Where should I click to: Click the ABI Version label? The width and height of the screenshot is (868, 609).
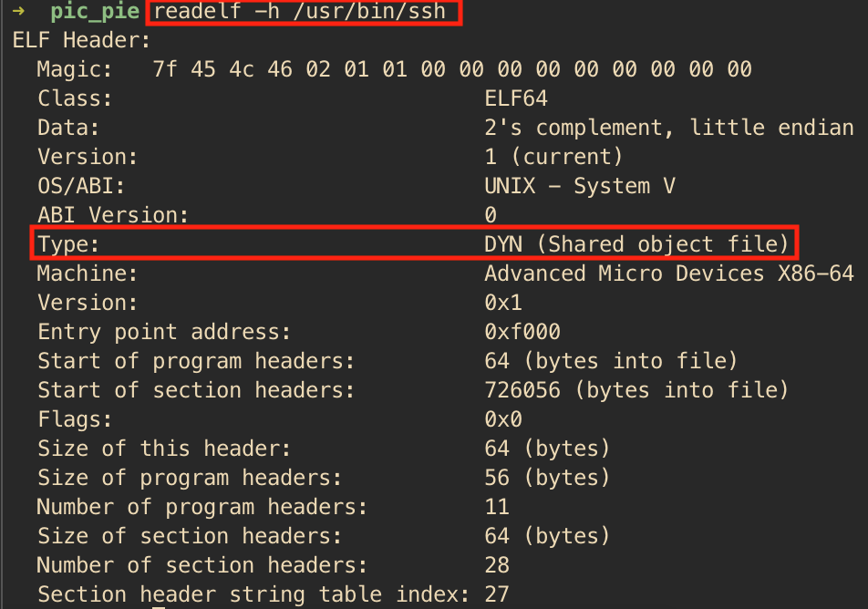(113, 215)
